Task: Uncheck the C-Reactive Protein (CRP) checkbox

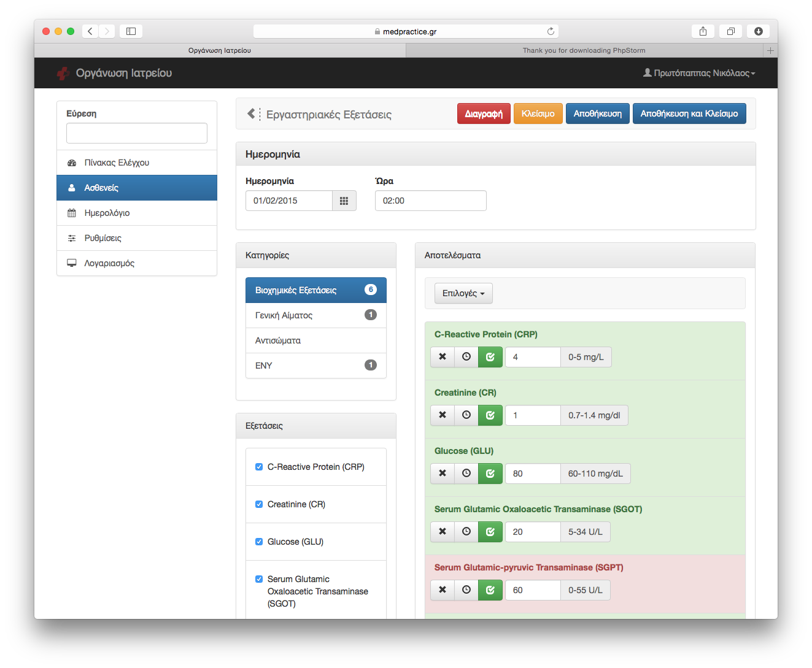Action: coord(259,467)
